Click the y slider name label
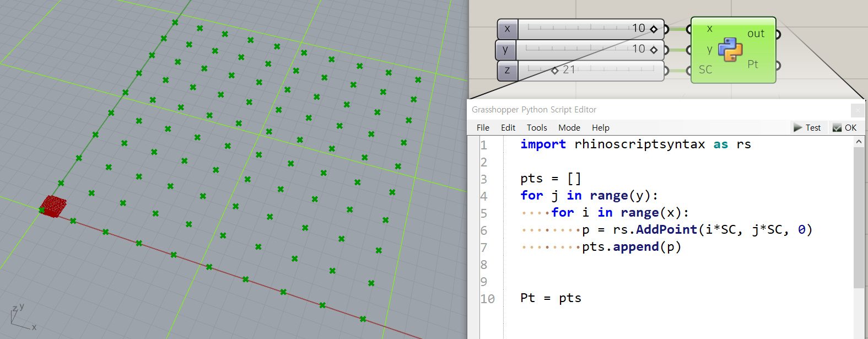The height and width of the screenshot is (339, 868). click(505, 50)
